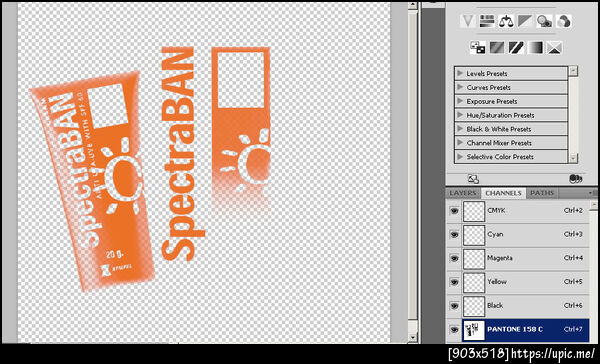Switch to the Layers tab

click(463, 193)
